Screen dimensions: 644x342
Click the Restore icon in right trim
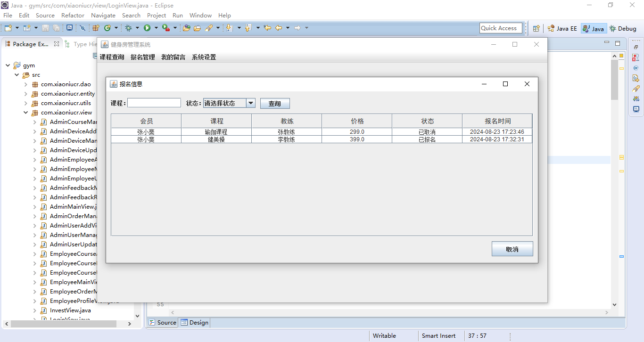636,47
